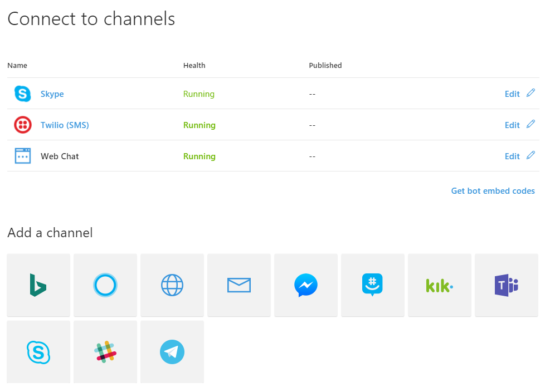Image resolution: width=545 pixels, height=392 pixels.
Task: Click the Web Chat window icon
Action: click(x=23, y=156)
